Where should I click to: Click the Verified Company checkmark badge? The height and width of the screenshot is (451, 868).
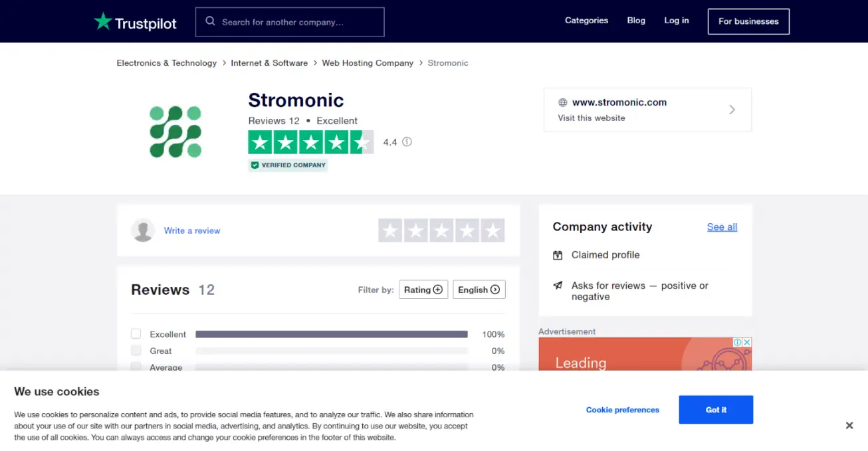coord(255,165)
